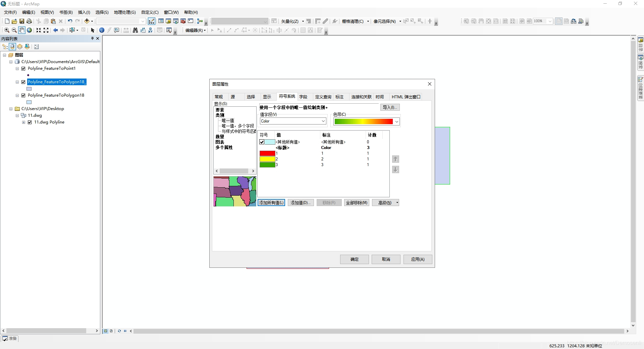
Task: Click the 添加值(D)... button
Action: pyautogui.click(x=301, y=203)
